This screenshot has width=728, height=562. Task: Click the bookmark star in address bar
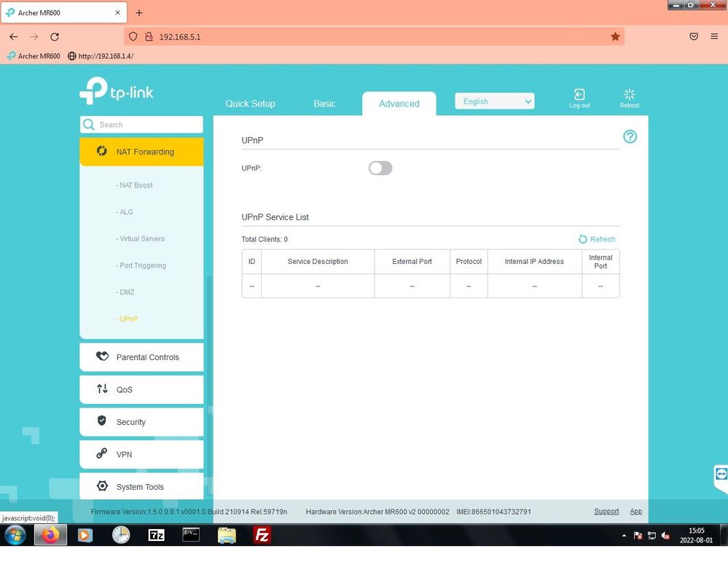pos(615,36)
